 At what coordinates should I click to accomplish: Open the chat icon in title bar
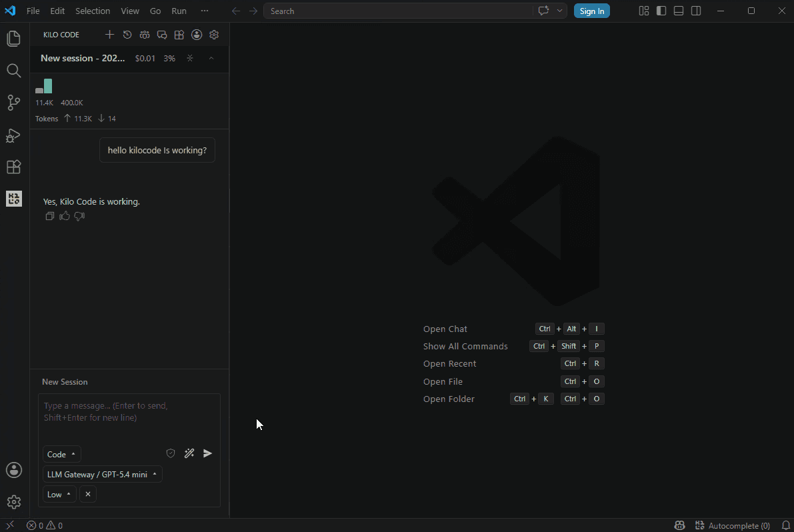543,11
